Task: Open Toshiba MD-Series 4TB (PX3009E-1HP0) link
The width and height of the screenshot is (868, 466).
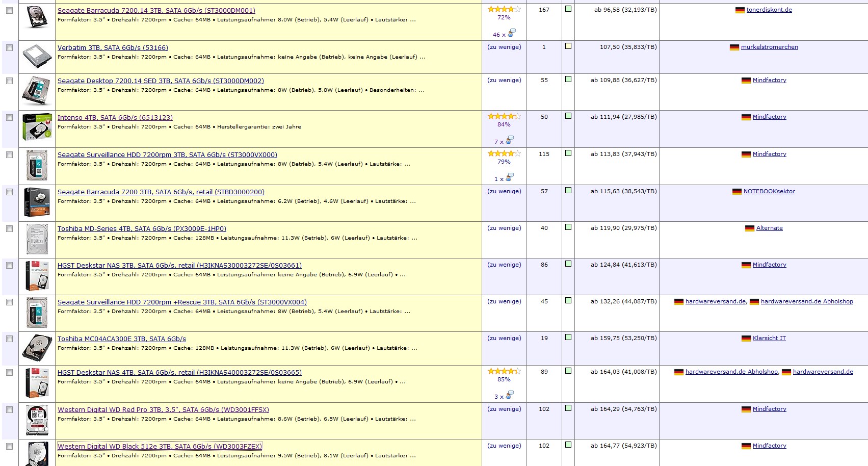Action: point(142,229)
